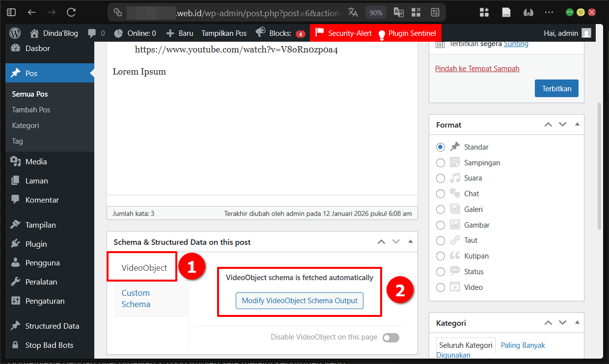Collapse the Format panel
The image size is (609, 364).
[577, 124]
